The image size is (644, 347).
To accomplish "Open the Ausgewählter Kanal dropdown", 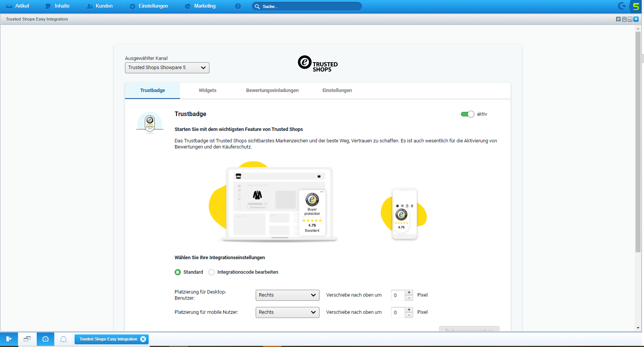I will coord(167,68).
